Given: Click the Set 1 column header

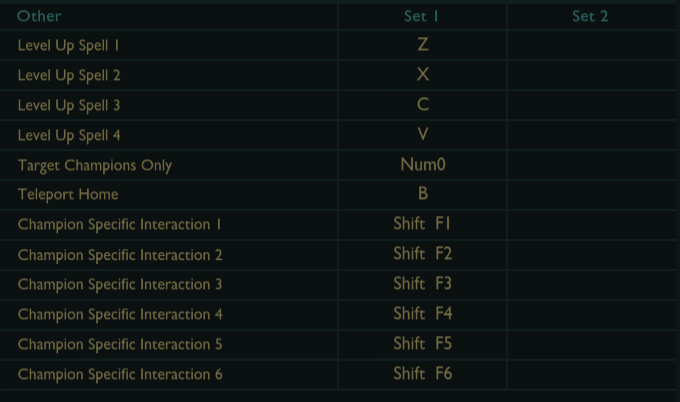Looking at the screenshot, I should 422,16.
